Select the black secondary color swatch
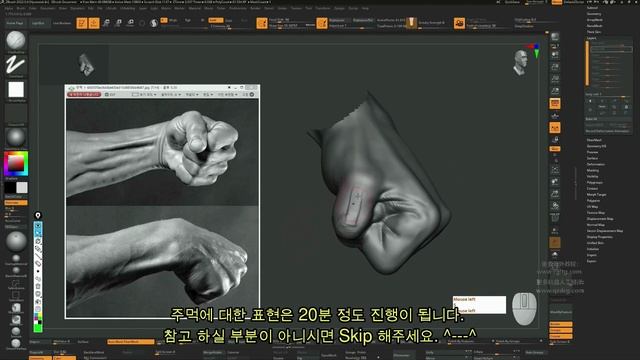Screen dimensions: 640x360 pos(10,188)
